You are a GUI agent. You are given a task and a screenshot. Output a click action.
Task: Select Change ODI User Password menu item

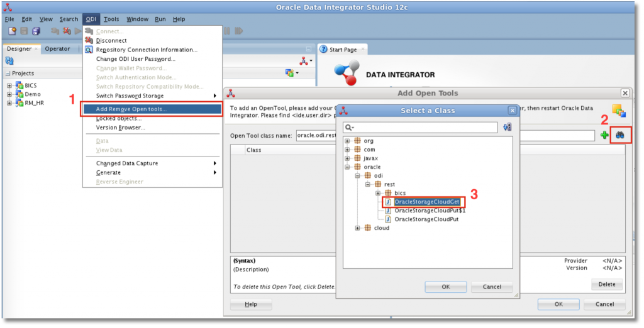click(152, 58)
